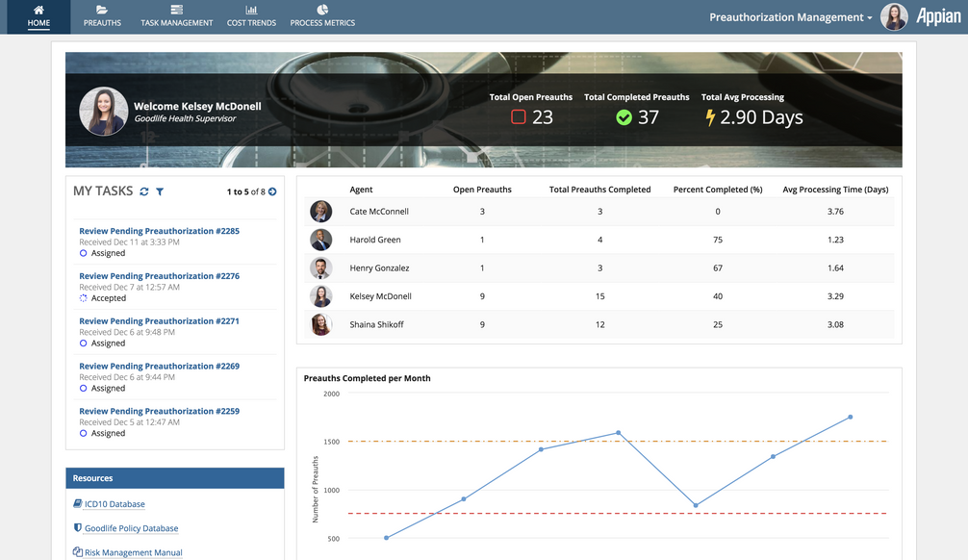Open the Preauths folder icon tab
This screenshot has height=560, width=968.
(x=102, y=11)
